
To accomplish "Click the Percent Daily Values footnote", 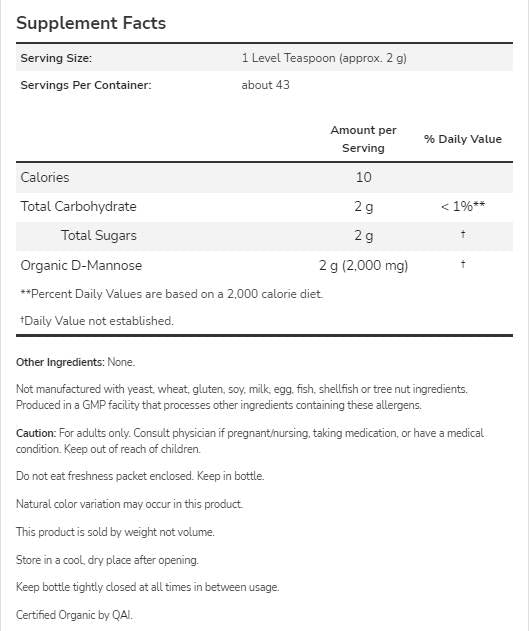I will point(172,294).
